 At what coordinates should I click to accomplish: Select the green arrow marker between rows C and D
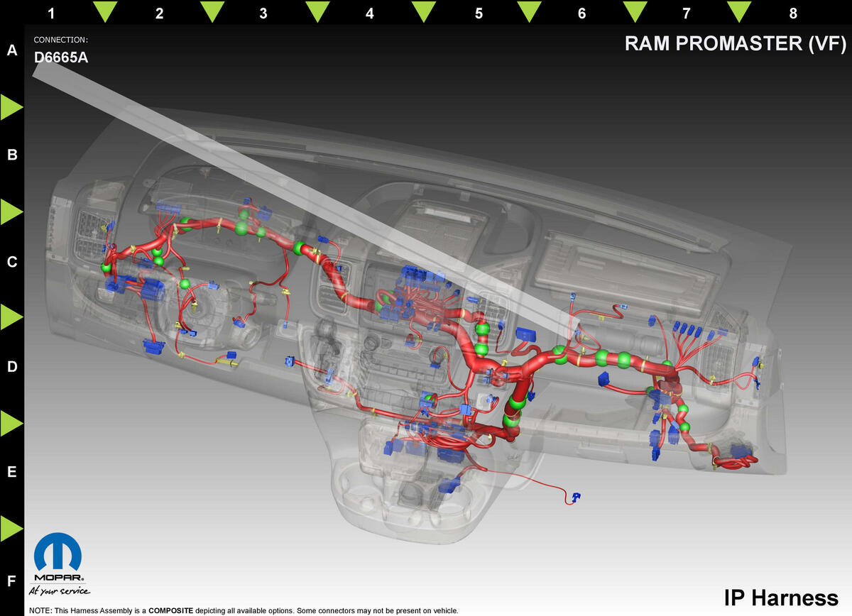tap(11, 317)
